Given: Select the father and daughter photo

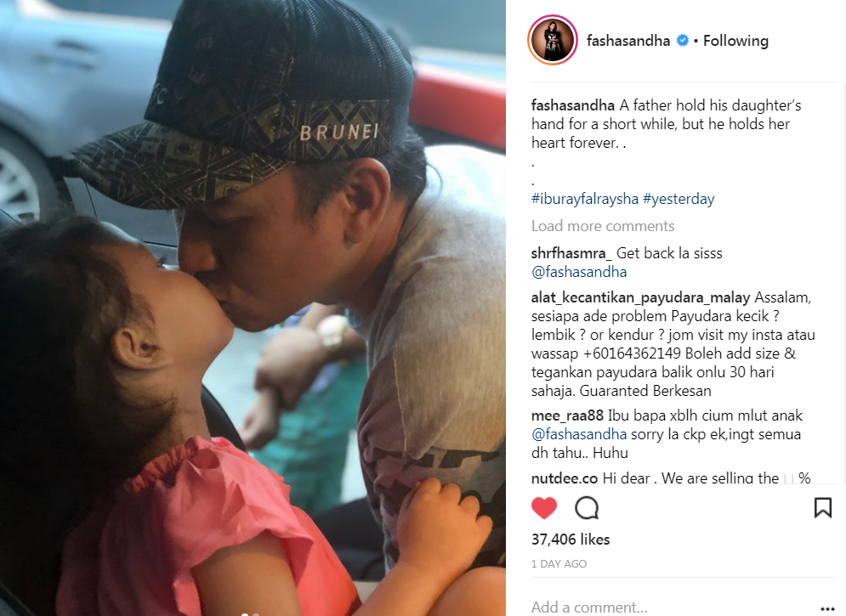Looking at the screenshot, I should click(253, 308).
